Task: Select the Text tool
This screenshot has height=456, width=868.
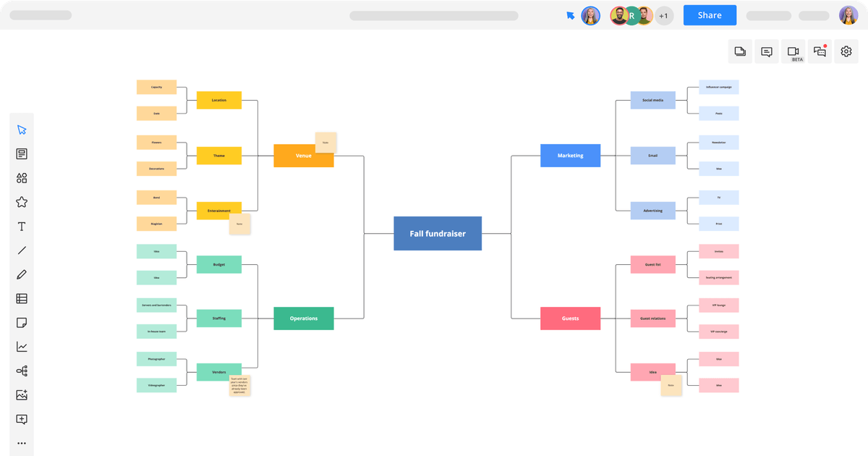Action: tap(22, 226)
